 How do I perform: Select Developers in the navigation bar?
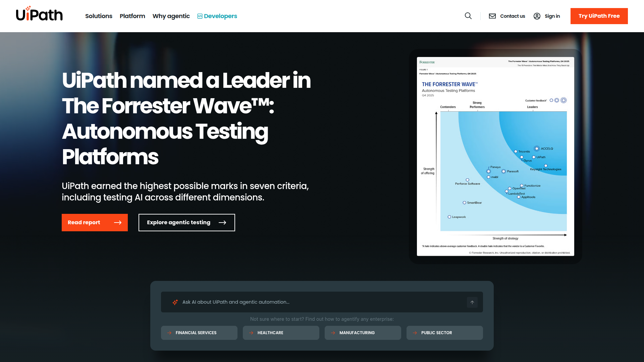coord(220,16)
